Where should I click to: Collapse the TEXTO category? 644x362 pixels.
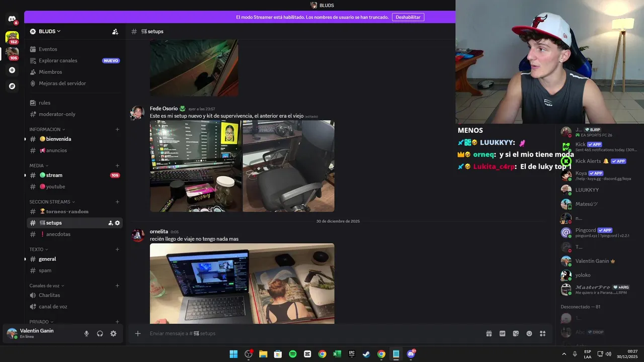click(39, 249)
